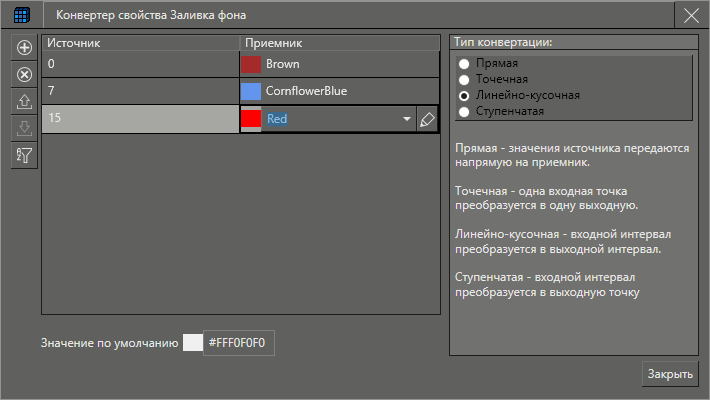This screenshot has width=710, height=400.
Task: Move selected row down with arrow icon
Action: pyautogui.click(x=24, y=128)
